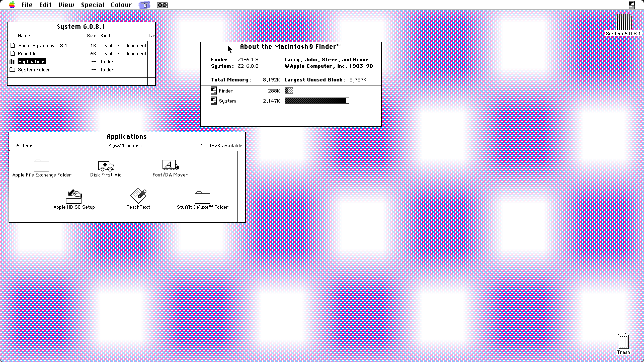Open the Special menu

click(92, 5)
